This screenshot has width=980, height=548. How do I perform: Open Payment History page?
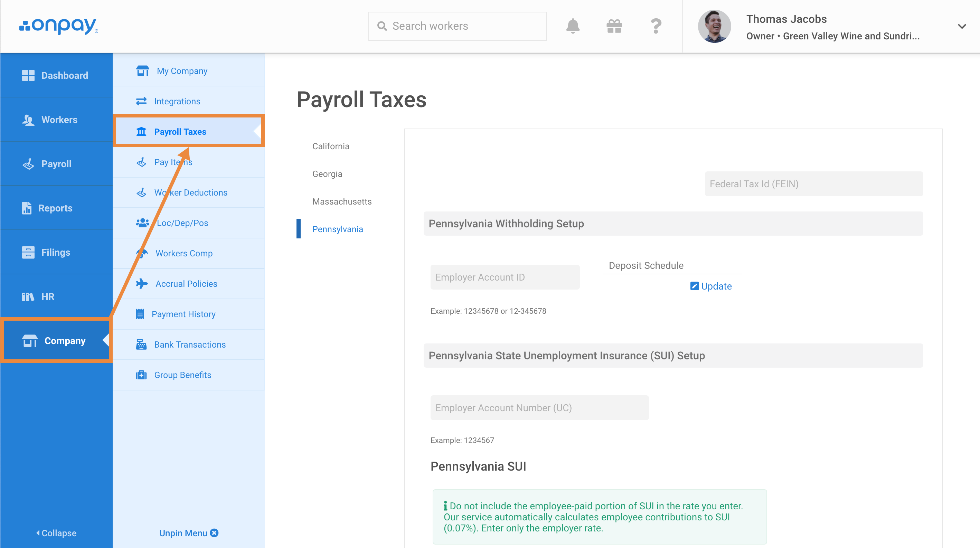(x=189, y=314)
